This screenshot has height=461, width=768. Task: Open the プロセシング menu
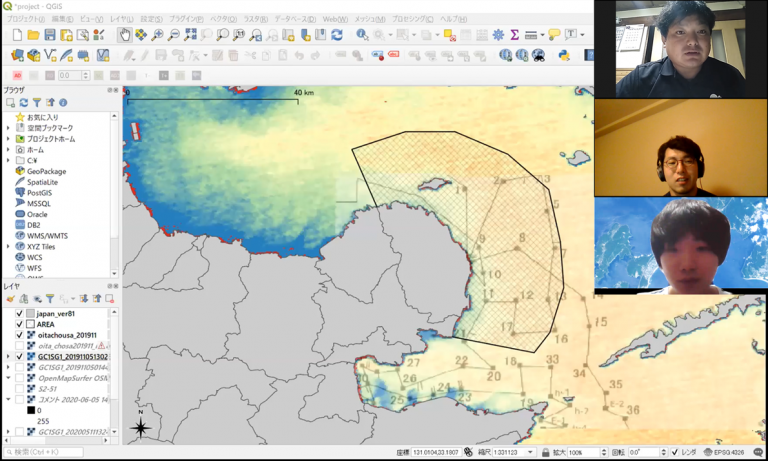(414, 19)
